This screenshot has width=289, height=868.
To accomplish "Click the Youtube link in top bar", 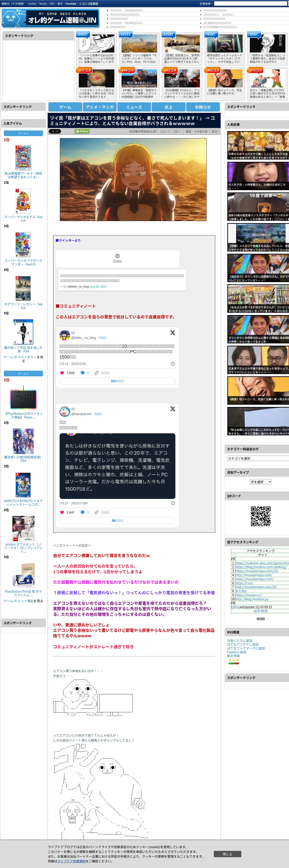I will point(71,4).
